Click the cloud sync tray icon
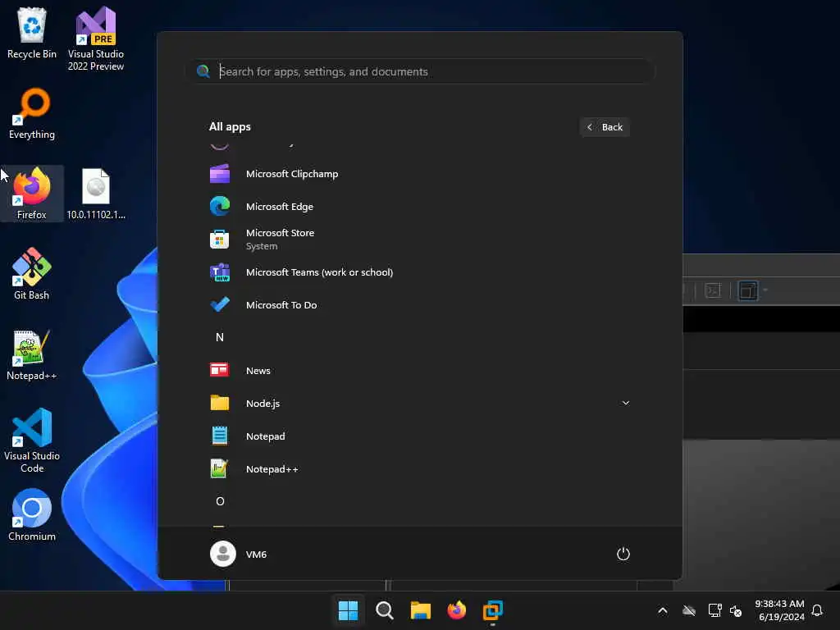 pyautogui.click(x=689, y=610)
